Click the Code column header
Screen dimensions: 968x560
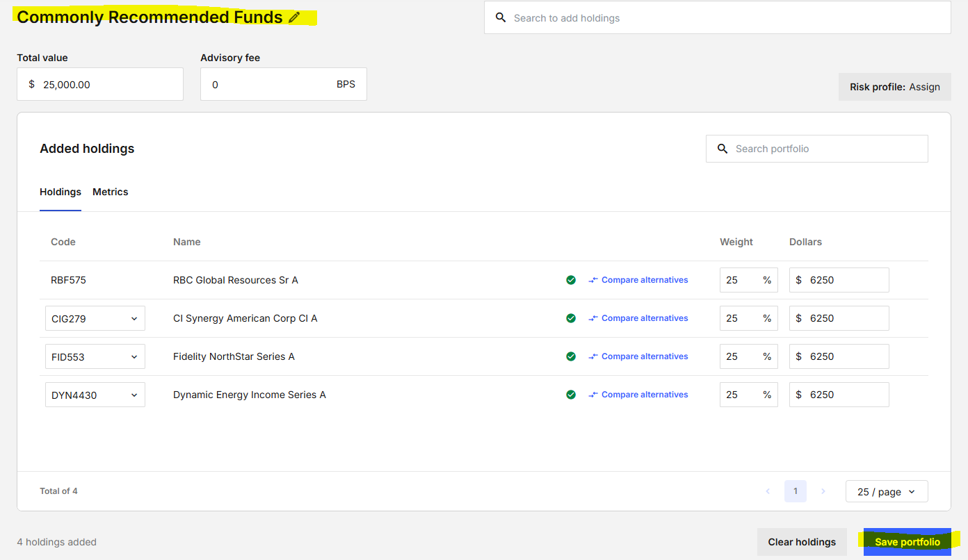(63, 242)
